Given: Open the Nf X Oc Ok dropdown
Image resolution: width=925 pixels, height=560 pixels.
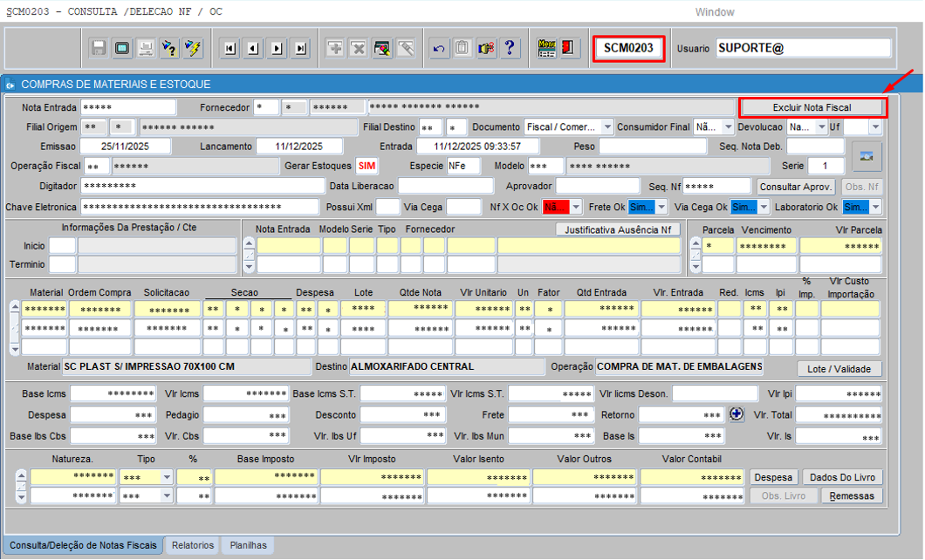Looking at the screenshot, I should (x=575, y=208).
